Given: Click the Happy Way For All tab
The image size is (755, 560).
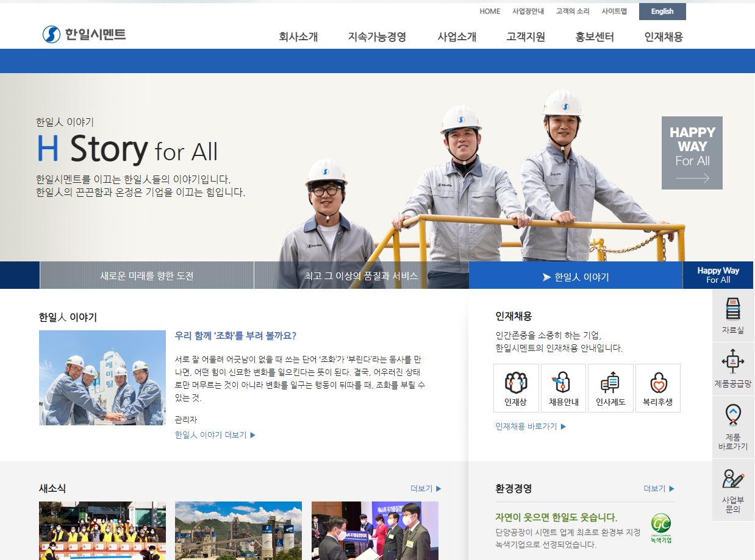Looking at the screenshot, I should (x=718, y=275).
